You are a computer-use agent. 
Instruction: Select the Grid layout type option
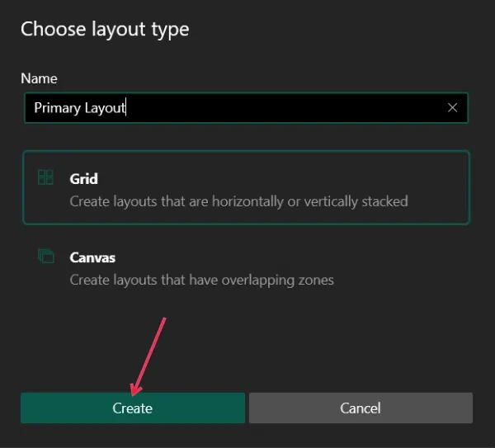click(x=246, y=188)
